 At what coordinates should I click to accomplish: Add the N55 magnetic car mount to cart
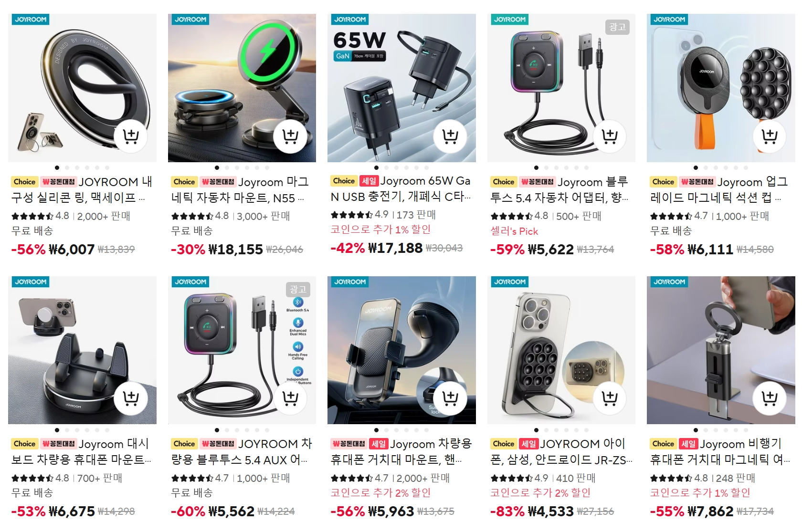(x=290, y=136)
